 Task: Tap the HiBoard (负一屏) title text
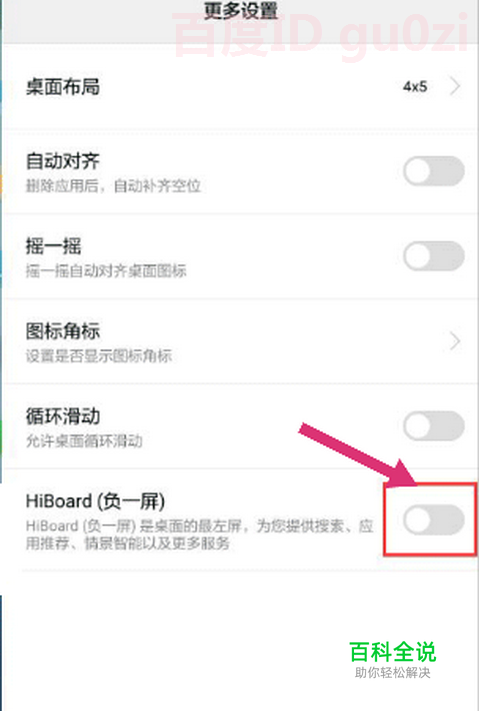click(x=95, y=502)
